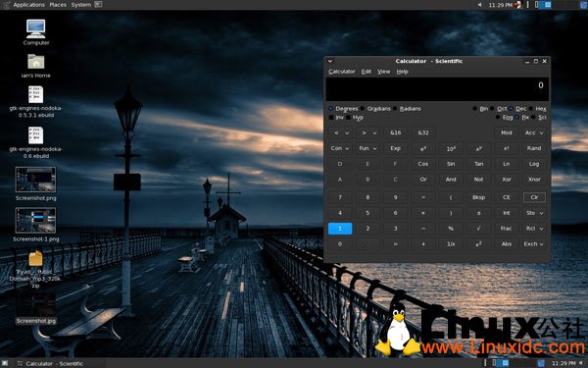Viewport: 588px width, 368px height.
Task: Click the Abs button
Action: pos(507,244)
